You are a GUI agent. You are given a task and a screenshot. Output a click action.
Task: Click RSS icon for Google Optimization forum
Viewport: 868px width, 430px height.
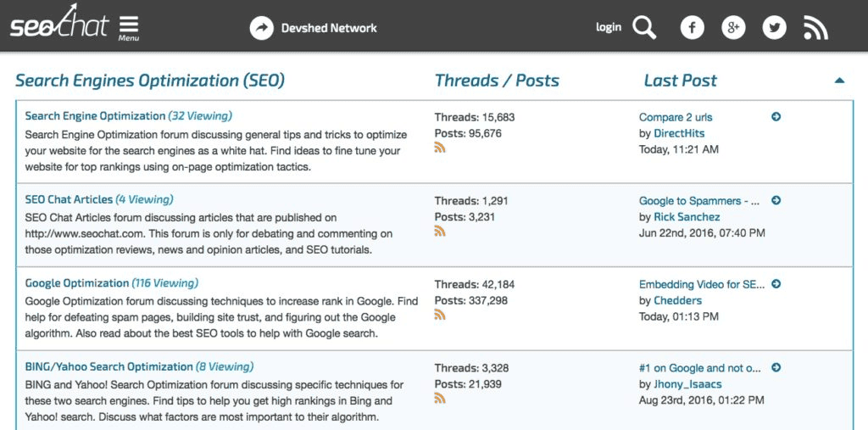point(439,315)
